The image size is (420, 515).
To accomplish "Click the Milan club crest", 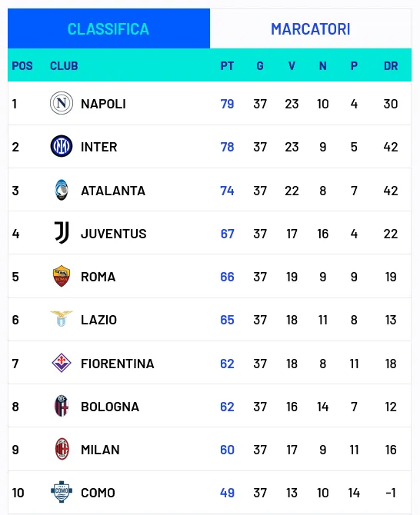I will (62, 449).
